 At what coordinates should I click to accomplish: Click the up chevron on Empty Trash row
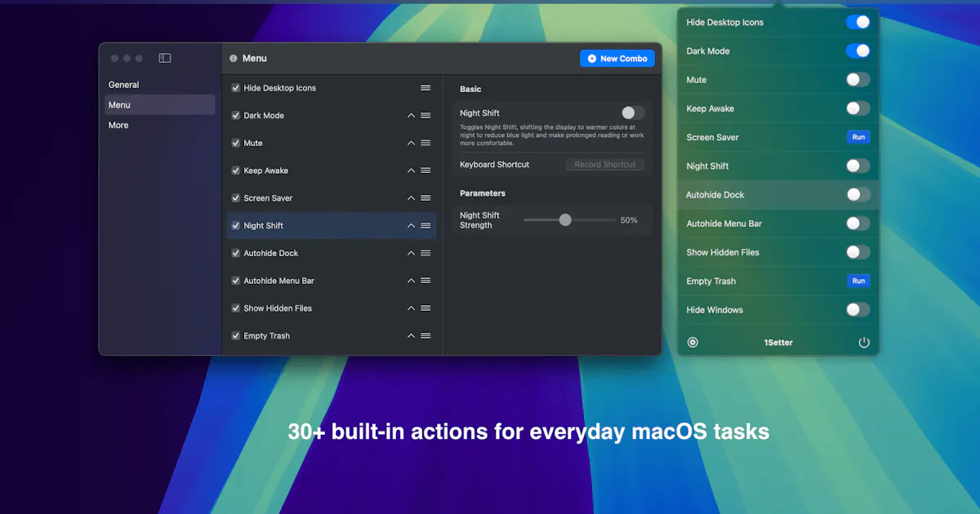click(411, 336)
